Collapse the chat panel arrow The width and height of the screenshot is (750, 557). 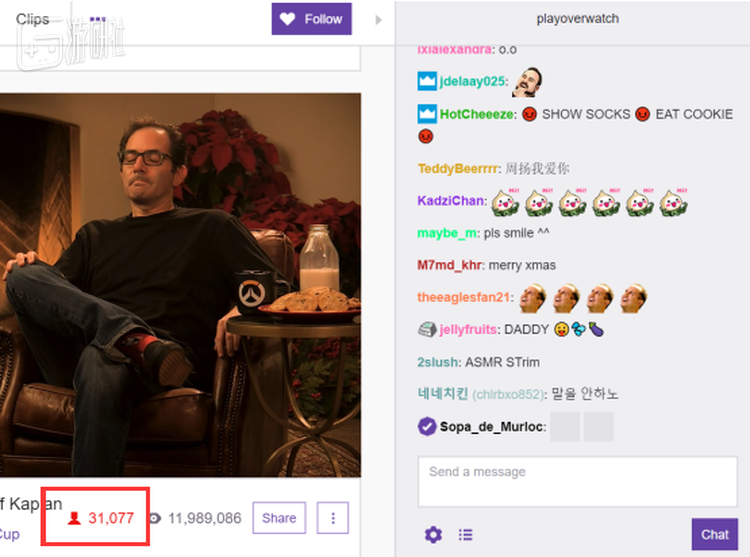tap(378, 20)
